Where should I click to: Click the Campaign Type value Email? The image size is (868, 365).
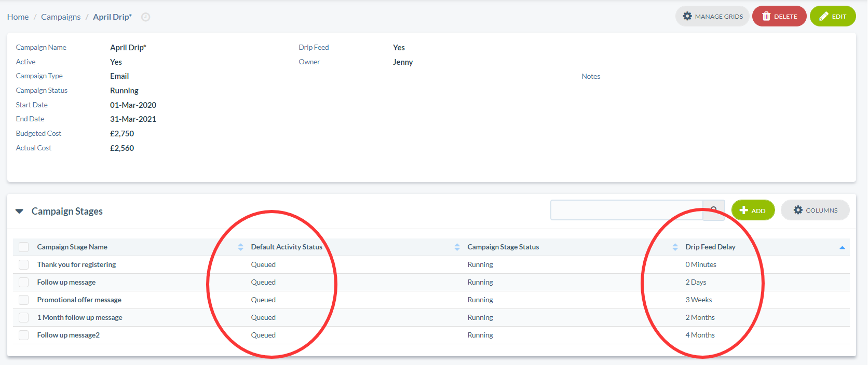tap(119, 76)
